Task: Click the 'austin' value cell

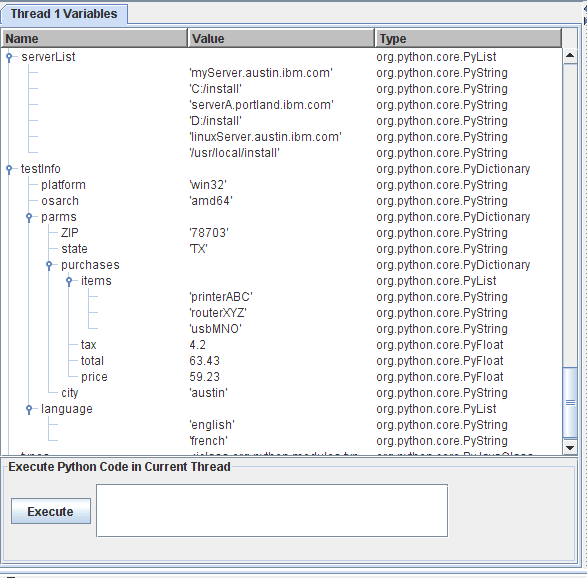Action: [x=209, y=393]
